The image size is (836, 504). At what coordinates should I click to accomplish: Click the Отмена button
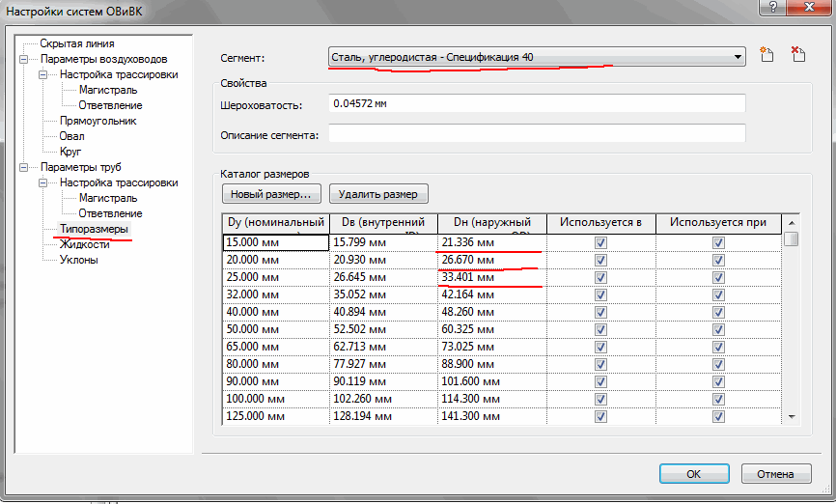click(776, 474)
